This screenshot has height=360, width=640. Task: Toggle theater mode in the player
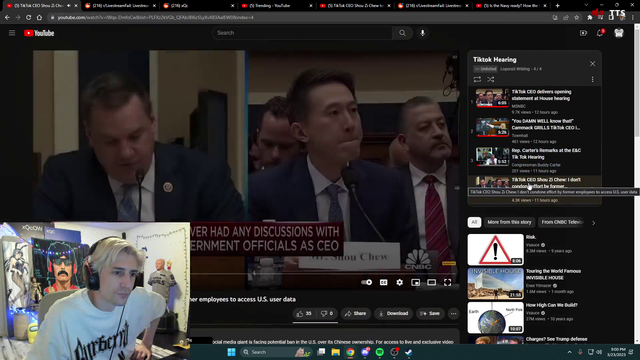tap(431, 282)
